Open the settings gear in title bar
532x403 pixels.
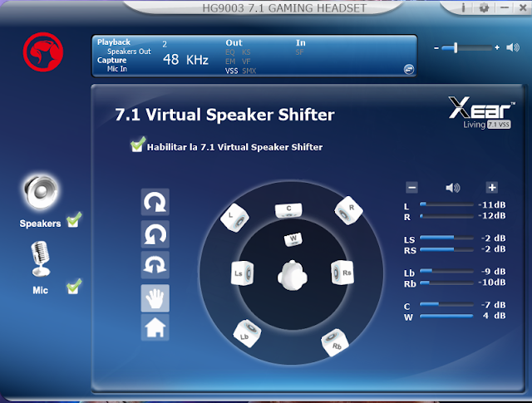(x=484, y=7)
